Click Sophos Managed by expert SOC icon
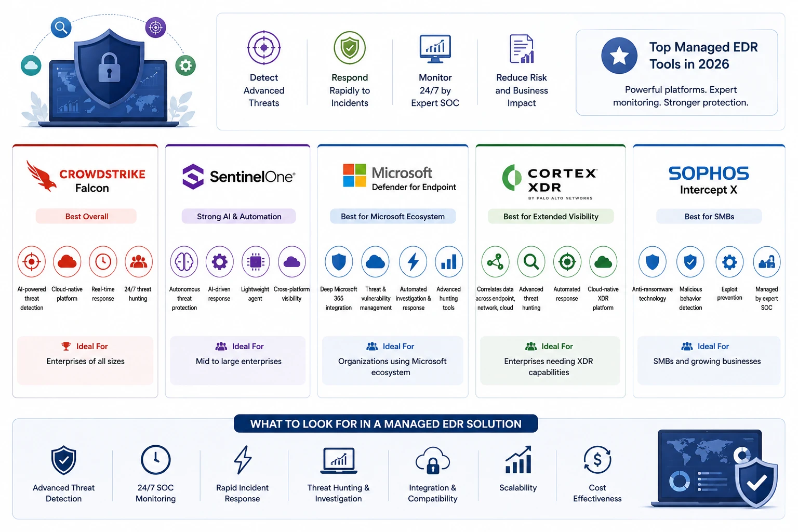Viewport: 798px width, 532px height. coord(767,261)
